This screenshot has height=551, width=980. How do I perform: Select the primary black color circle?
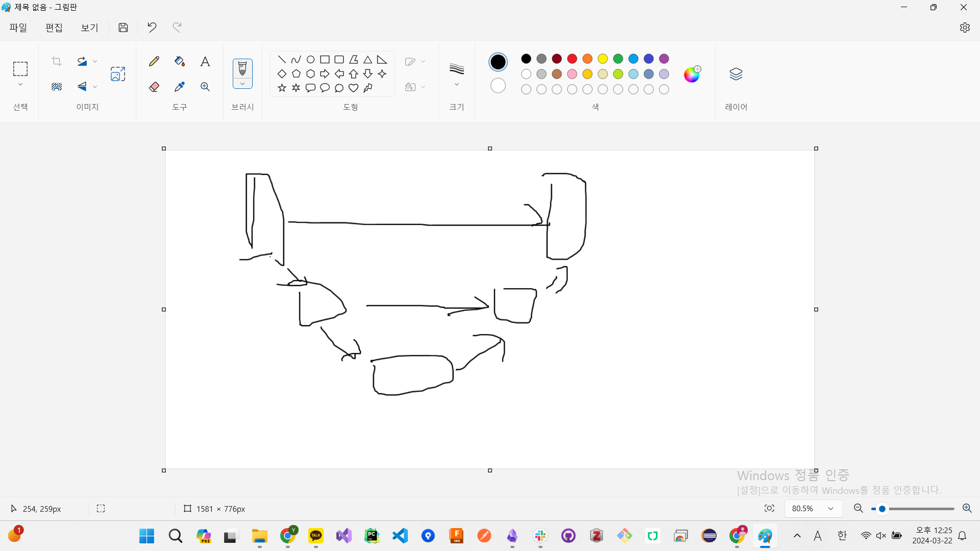(498, 62)
